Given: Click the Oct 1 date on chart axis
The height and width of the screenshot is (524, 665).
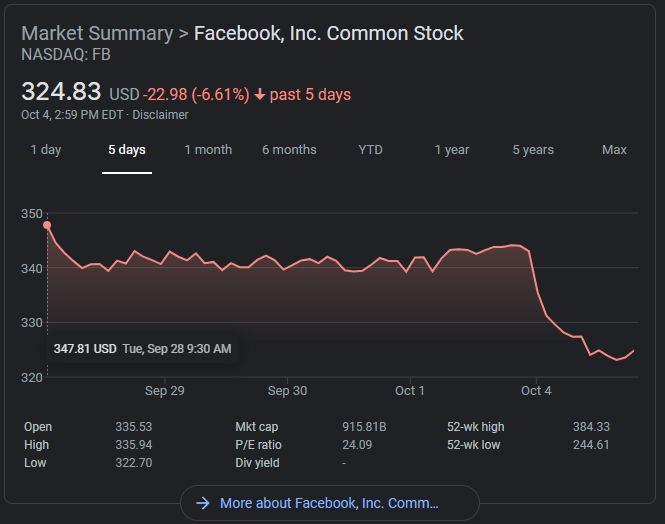Looking at the screenshot, I should [410, 391].
